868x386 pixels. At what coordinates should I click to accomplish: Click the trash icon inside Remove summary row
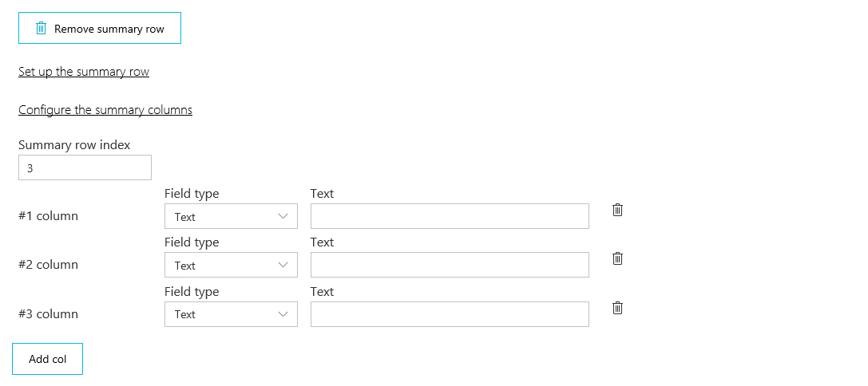point(41,28)
